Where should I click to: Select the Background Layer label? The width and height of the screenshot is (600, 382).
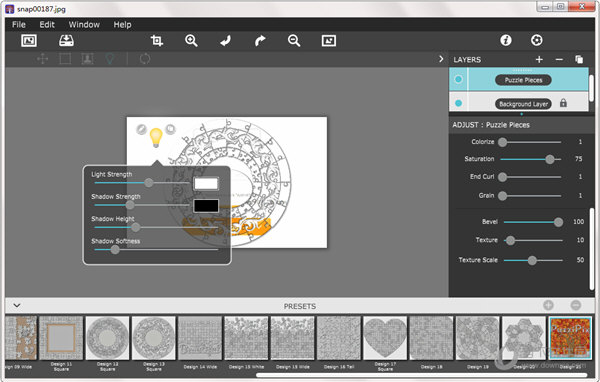(x=523, y=104)
